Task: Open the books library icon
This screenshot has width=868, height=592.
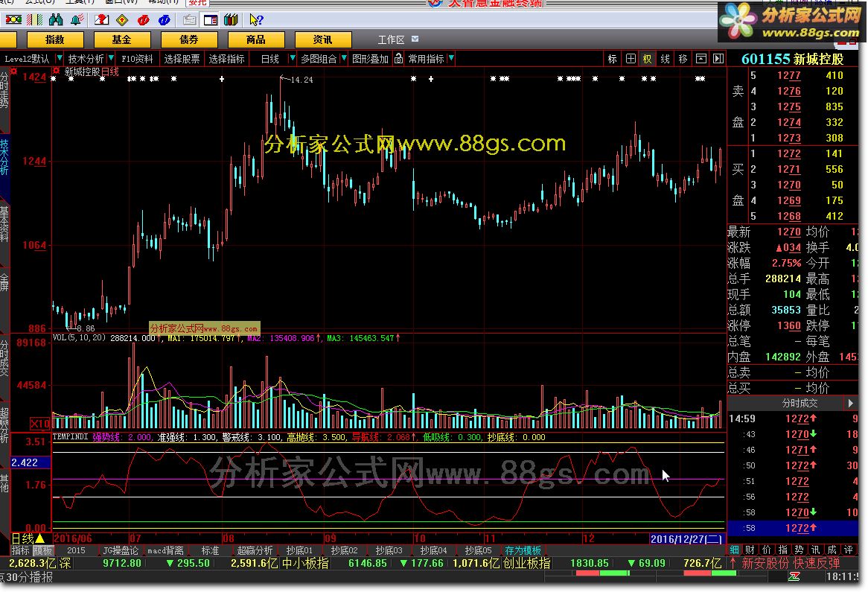Action: (x=231, y=21)
